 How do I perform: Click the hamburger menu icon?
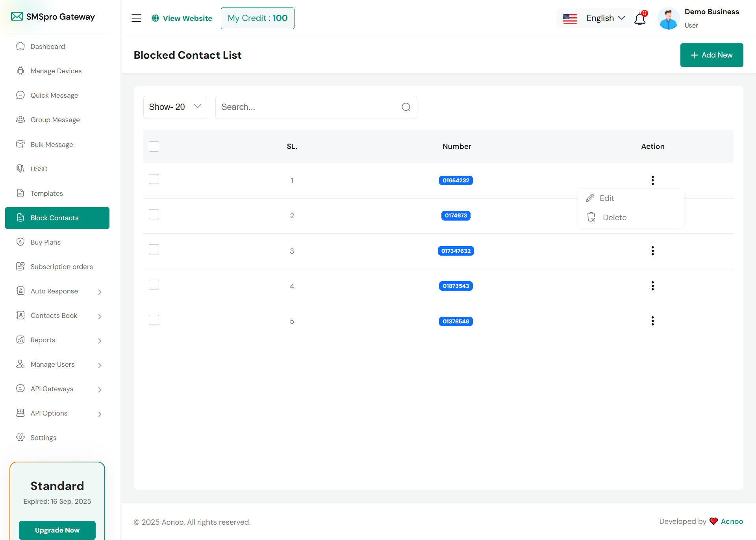[136, 18]
